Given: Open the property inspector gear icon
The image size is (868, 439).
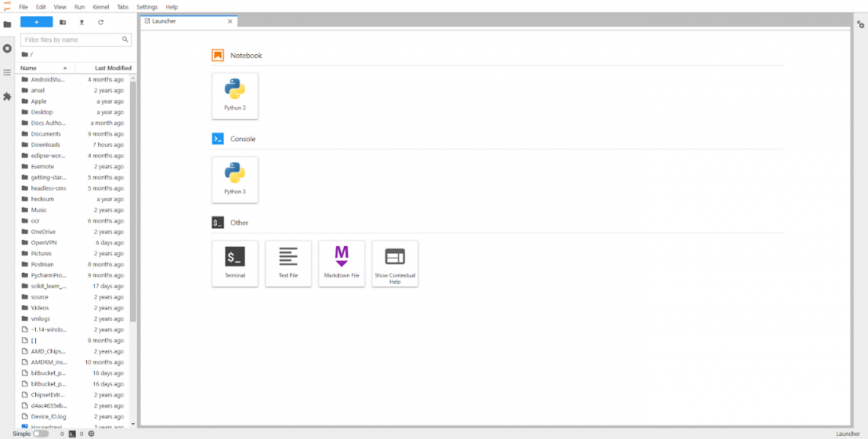Looking at the screenshot, I should pos(860,24).
